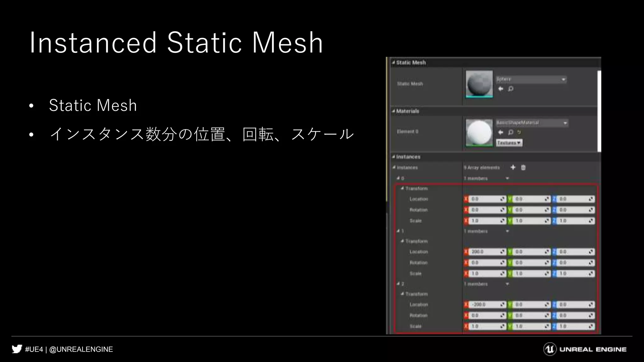The image size is (644, 362).
Task: Collapse instance element 2
Action: click(x=398, y=284)
